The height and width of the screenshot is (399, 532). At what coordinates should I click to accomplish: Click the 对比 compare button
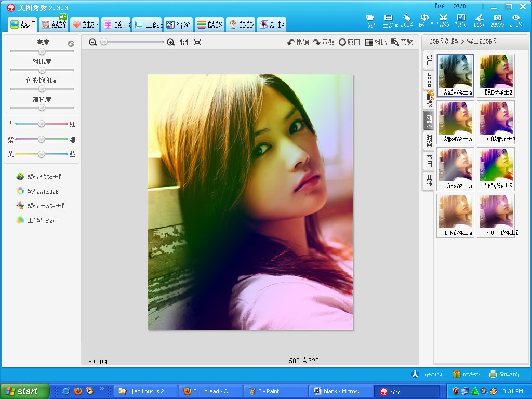(376, 42)
